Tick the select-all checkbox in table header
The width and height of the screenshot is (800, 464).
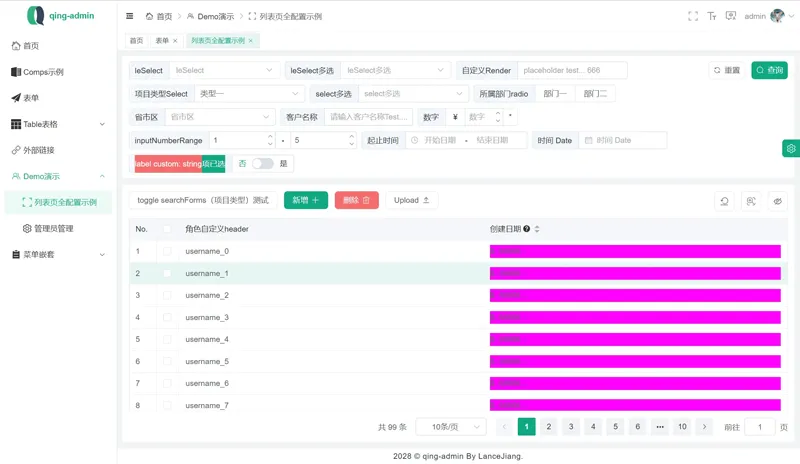(167, 229)
